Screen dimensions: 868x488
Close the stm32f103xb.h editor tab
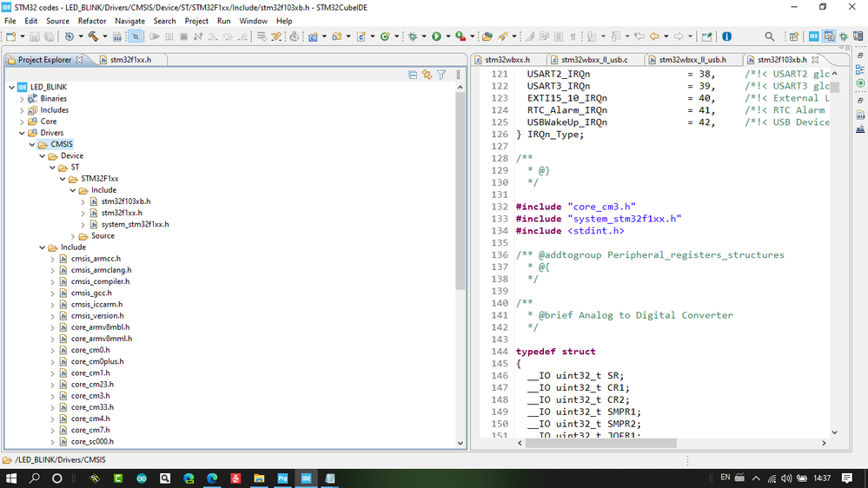click(815, 60)
